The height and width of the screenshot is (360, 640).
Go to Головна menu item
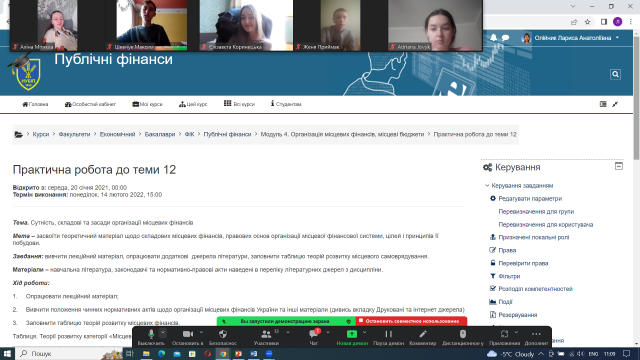35,104
